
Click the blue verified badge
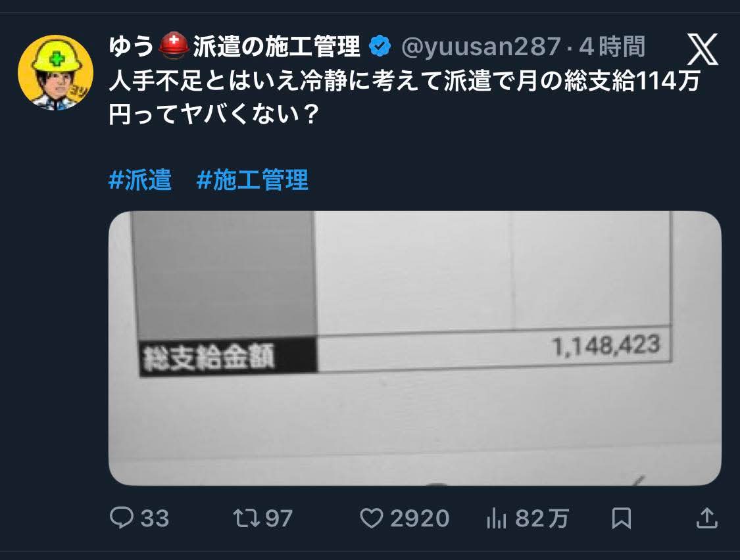coord(380,46)
